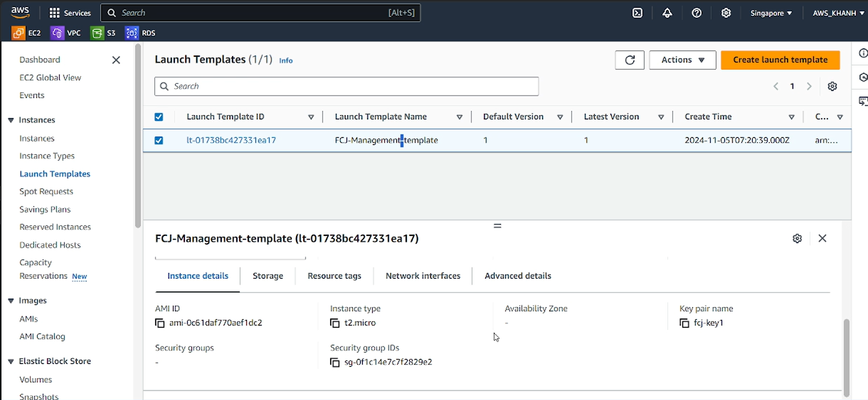Open the notifications bell
This screenshot has width=868, height=400.
(667, 13)
